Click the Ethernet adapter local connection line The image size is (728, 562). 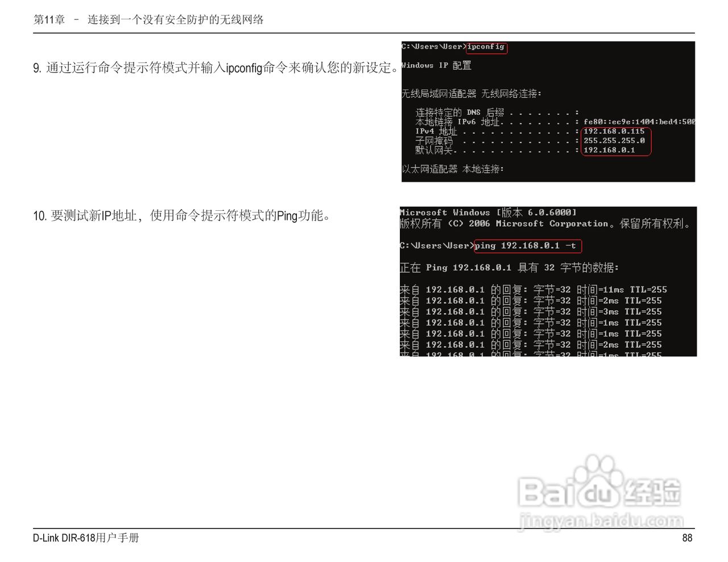453,169
